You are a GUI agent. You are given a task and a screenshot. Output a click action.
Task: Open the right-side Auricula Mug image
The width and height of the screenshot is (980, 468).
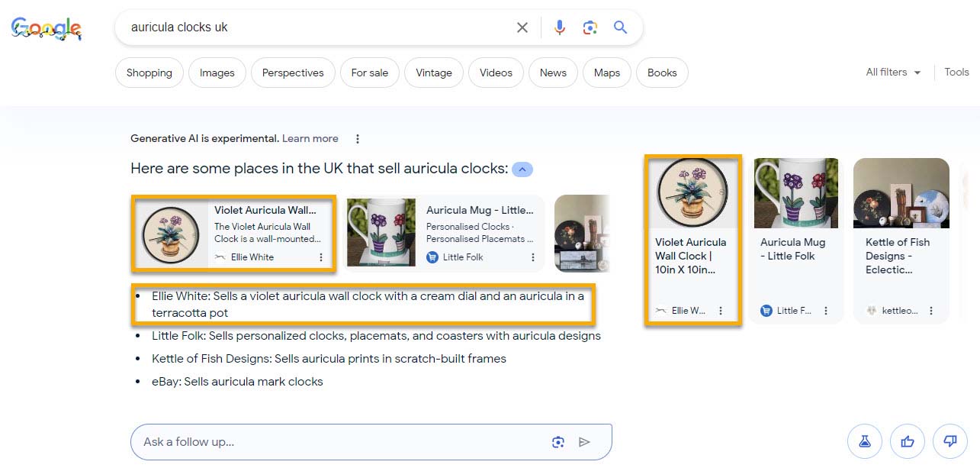(796, 192)
